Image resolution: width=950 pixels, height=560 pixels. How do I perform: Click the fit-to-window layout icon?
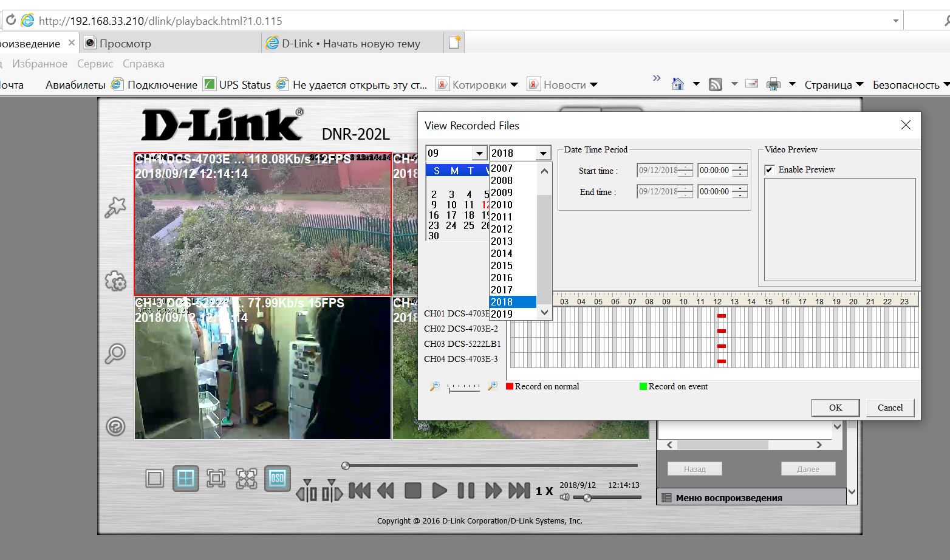[216, 479]
